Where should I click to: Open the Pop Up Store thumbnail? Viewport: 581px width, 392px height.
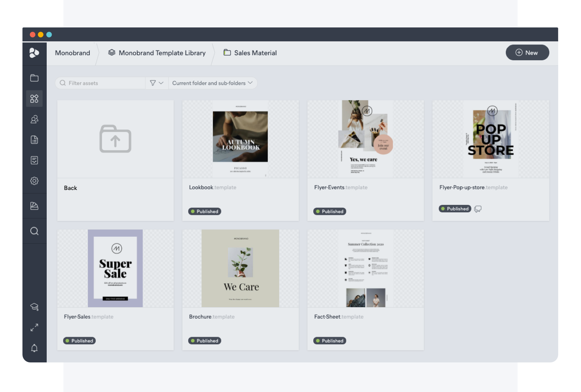click(x=490, y=139)
